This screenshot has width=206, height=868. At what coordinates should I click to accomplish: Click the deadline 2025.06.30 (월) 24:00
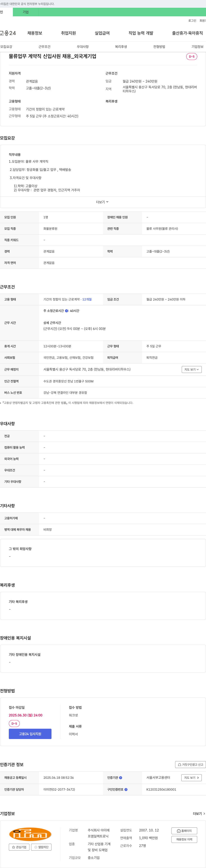coord(26,715)
